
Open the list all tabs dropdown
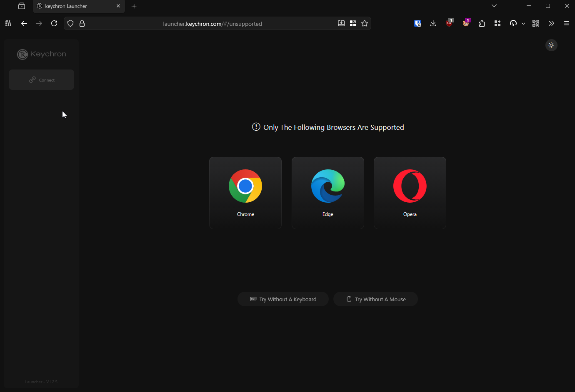click(x=494, y=6)
